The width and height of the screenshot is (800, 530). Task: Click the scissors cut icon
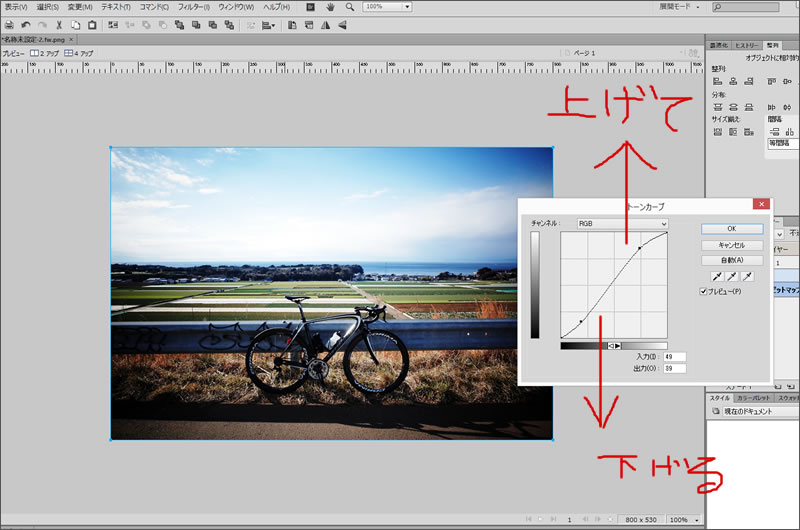[59, 25]
